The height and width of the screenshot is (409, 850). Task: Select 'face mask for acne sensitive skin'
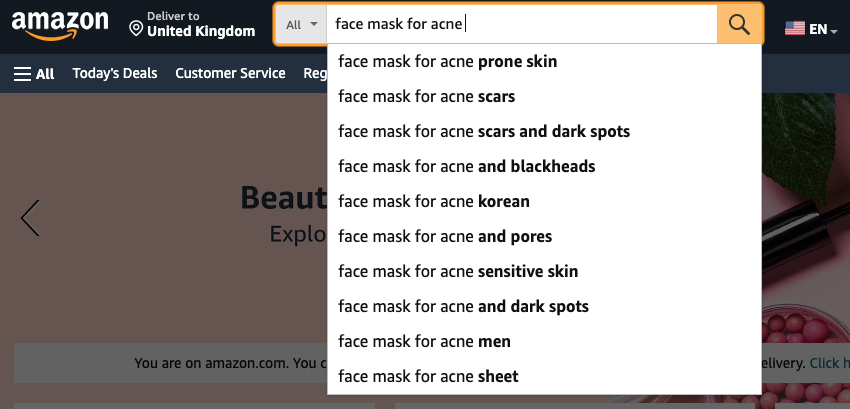544,271
